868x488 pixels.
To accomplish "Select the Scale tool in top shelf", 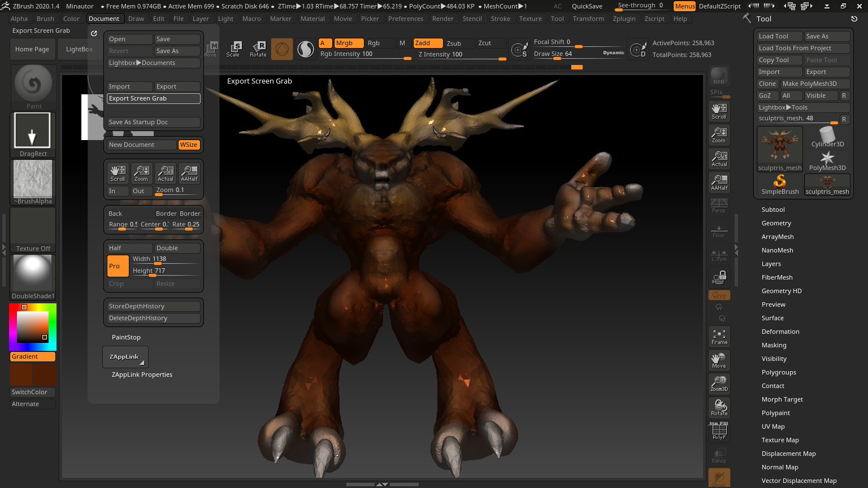I will click(233, 49).
